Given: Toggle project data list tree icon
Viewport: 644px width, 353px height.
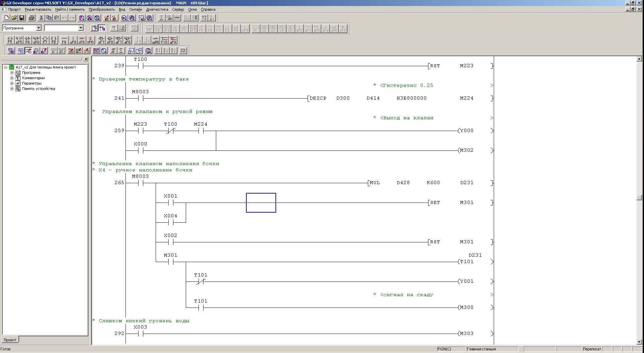Looking at the screenshot, I should coord(102,28).
